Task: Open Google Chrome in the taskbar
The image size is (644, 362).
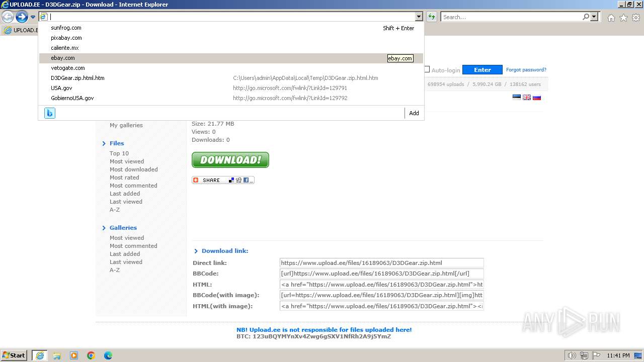Action: pos(91,355)
